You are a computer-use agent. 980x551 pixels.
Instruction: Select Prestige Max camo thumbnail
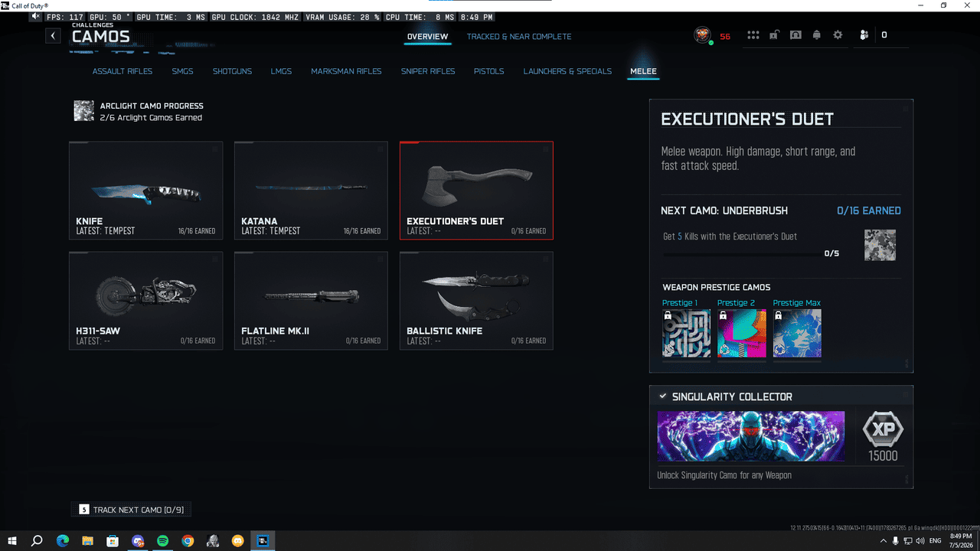[x=797, y=333]
